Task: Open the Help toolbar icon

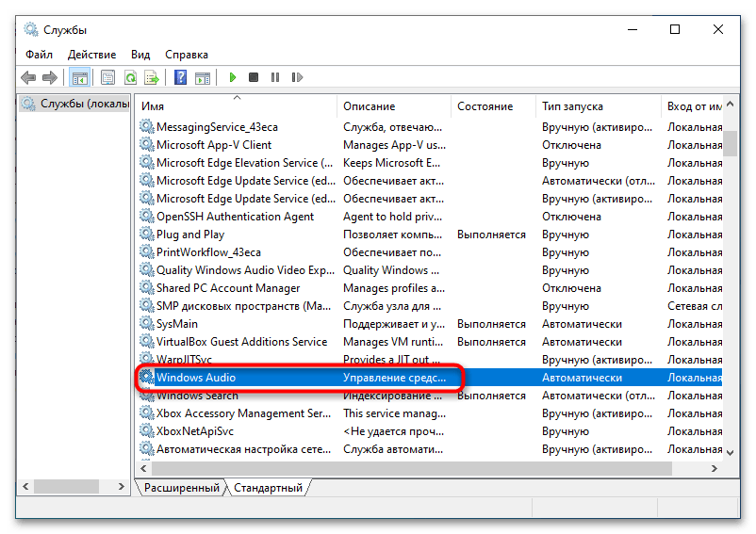Action: pos(180,77)
